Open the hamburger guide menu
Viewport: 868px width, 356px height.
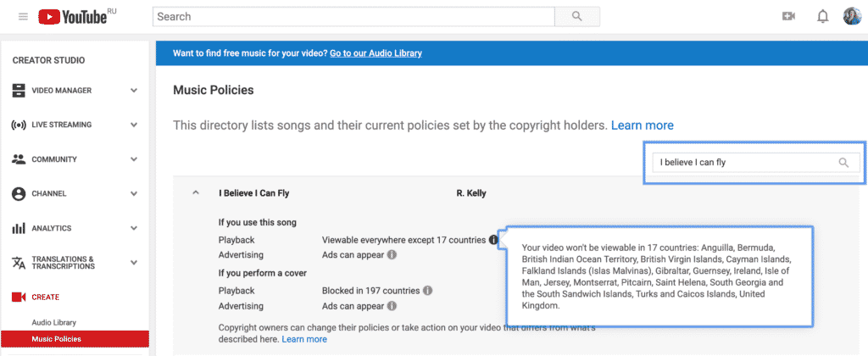coord(23,17)
